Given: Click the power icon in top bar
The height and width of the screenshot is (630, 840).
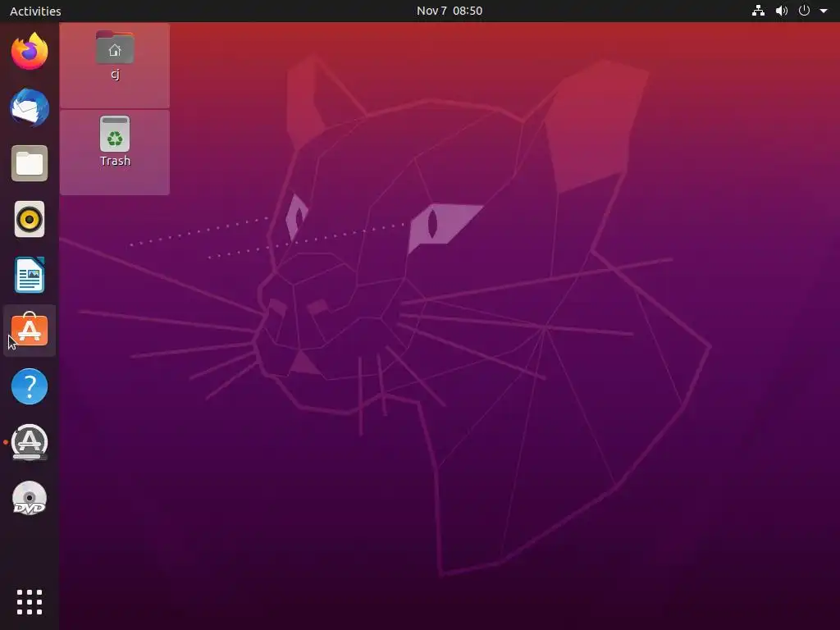Looking at the screenshot, I should coord(804,11).
